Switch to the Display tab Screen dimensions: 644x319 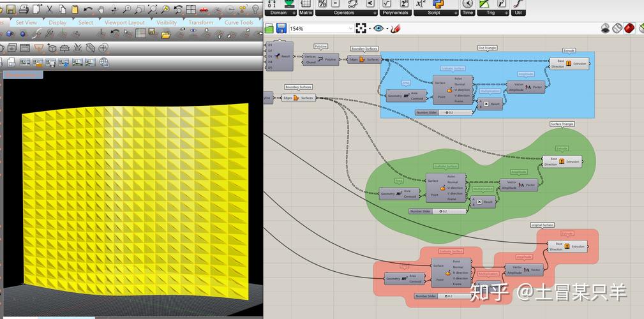[57, 22]
